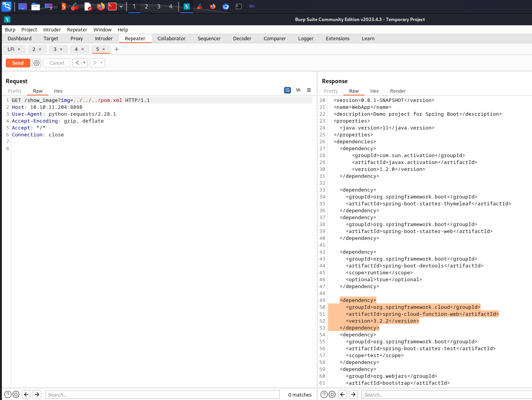Open the Extensions tab
The width and height of the screenshot is (532, 400).
[338, 39]
